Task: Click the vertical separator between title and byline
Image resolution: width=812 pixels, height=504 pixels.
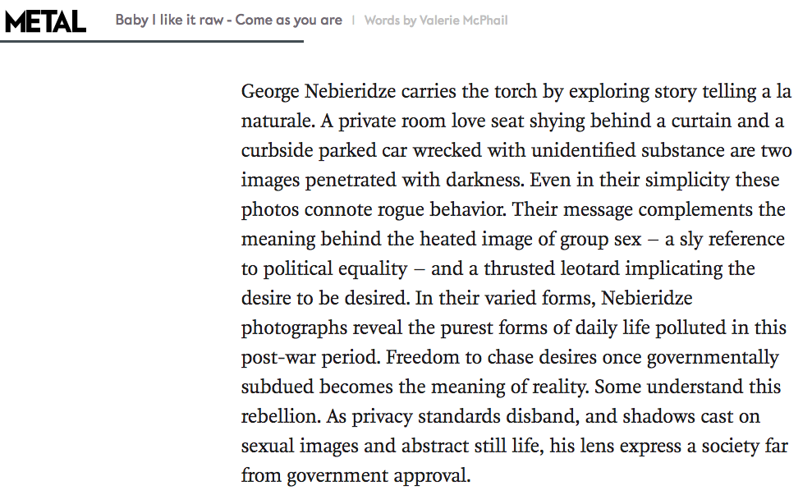Action: click(353, 21)
